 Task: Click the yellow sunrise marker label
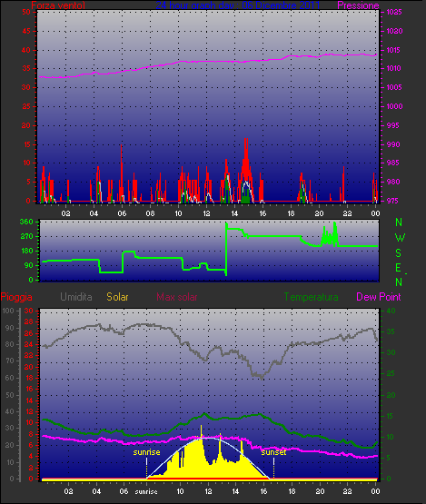146,452
